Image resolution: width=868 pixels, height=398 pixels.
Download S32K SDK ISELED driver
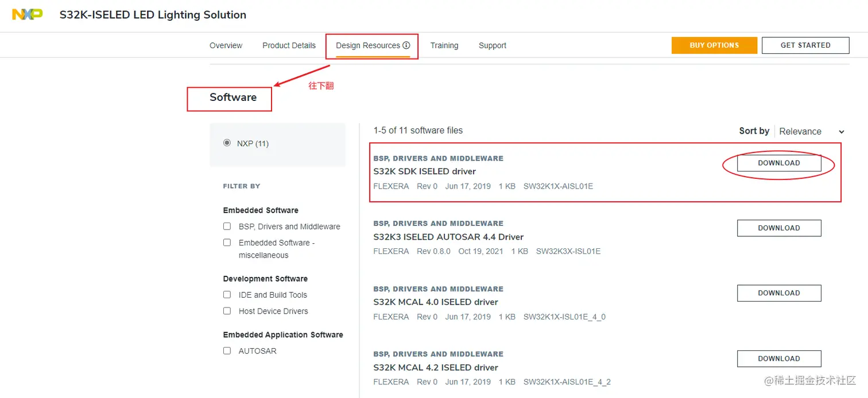click(779, 163)
